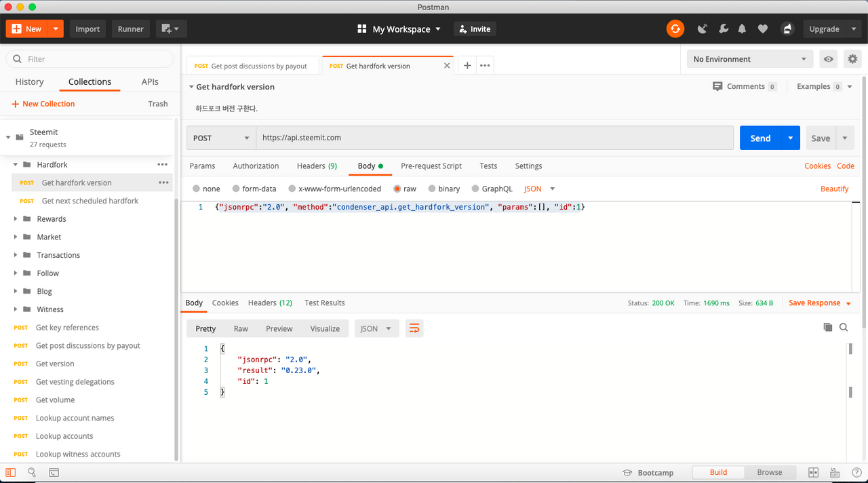
Task: Open the POST method dropdown
Action: pos(221,138)
